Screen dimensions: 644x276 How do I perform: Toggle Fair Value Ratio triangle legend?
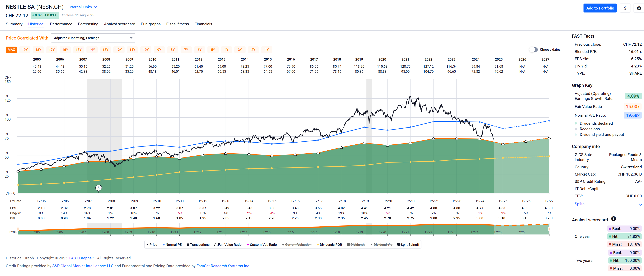[216, 245]
